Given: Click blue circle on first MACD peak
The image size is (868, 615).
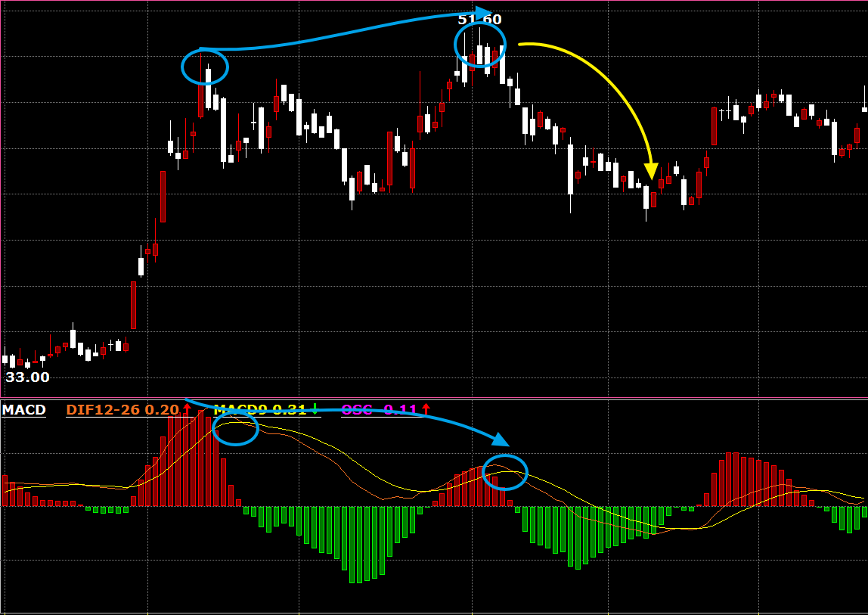Looking at the screenshot, I should pyautogui.click(x=236, y=429).
